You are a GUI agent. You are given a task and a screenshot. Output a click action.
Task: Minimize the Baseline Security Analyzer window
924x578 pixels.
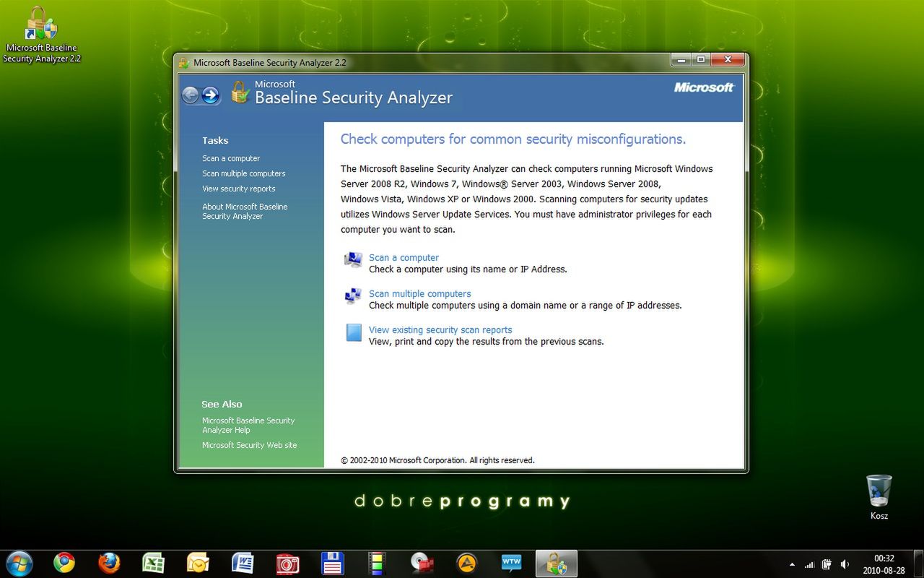(x=681, y=59)
